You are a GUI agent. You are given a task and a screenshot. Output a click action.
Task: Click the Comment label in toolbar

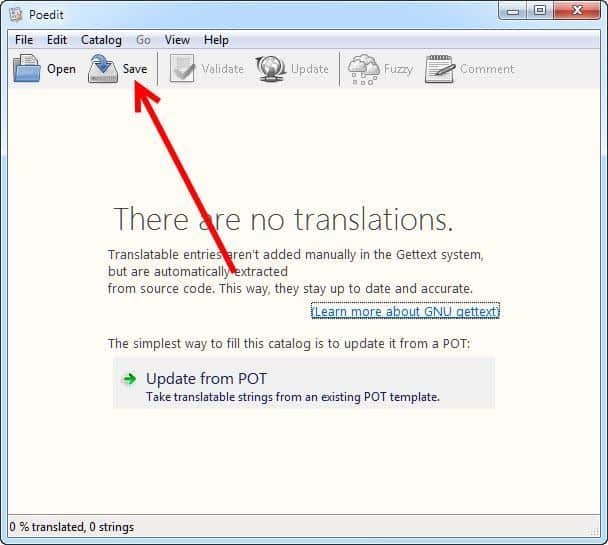coord(487,69)
